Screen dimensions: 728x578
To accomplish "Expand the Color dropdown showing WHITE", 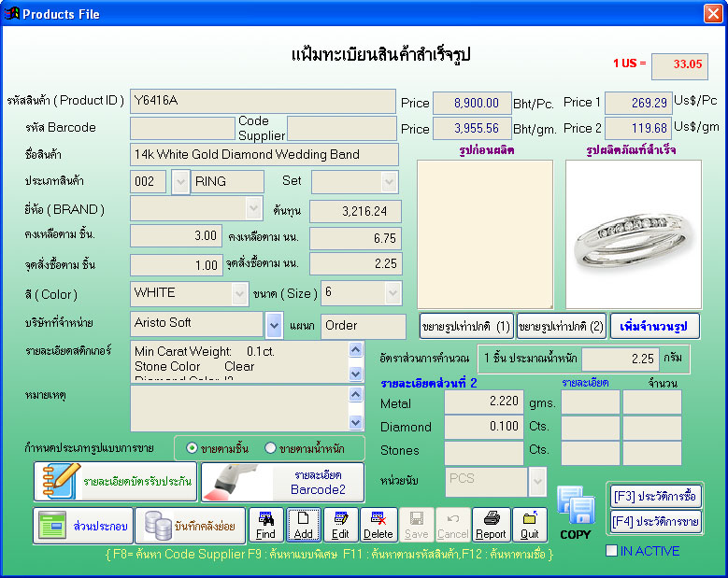I will tap(239, 293).
